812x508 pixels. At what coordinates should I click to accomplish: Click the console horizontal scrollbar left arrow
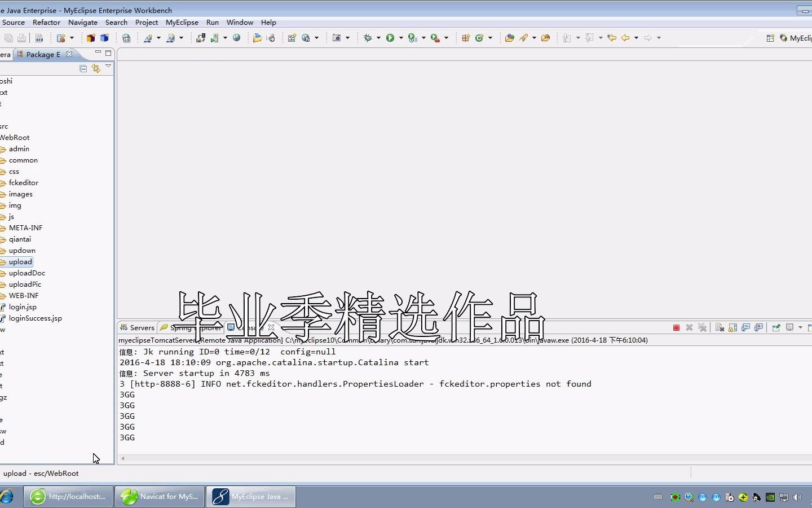(123, 458)
